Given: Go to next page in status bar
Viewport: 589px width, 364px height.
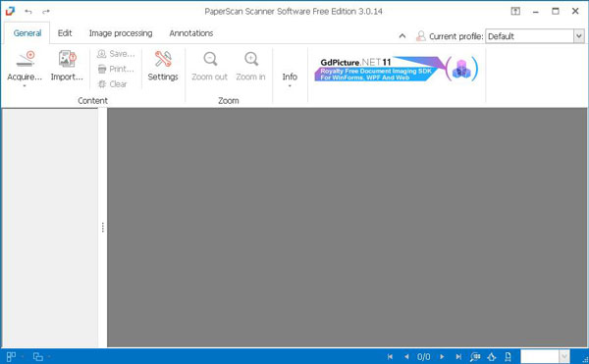Looking at the screenshot, I should [x=442, y=357].
